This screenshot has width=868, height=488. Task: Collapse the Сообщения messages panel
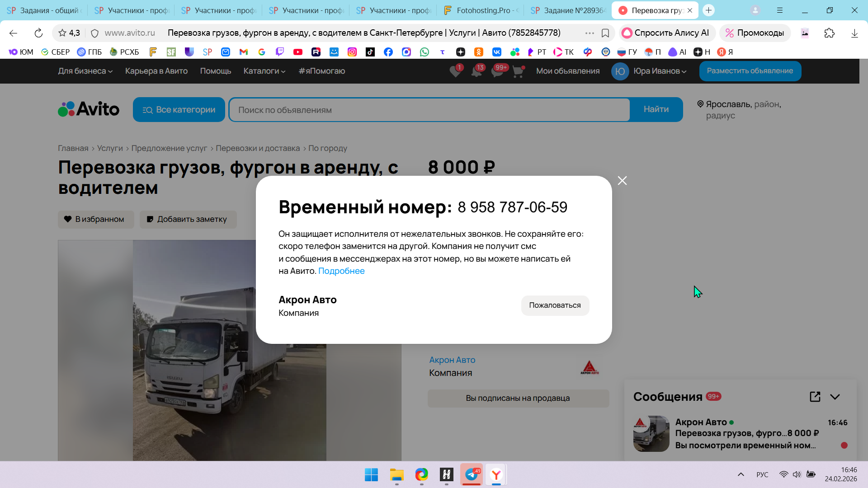coord(835,397)
